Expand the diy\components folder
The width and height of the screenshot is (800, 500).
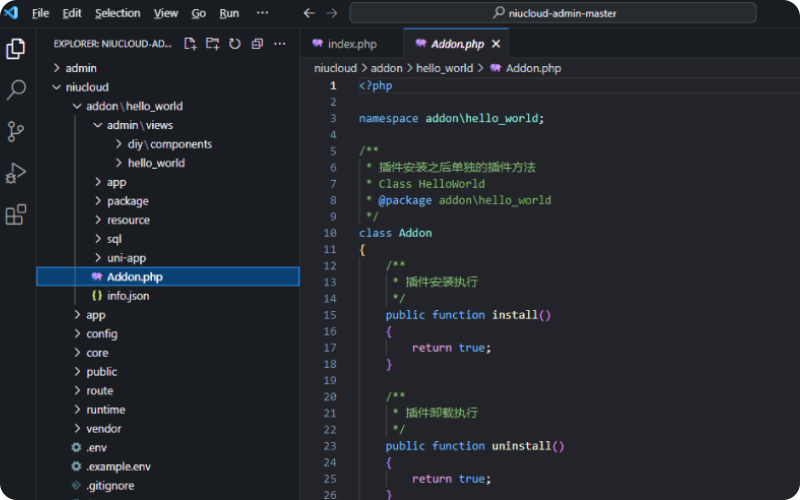tap(169, 144)
